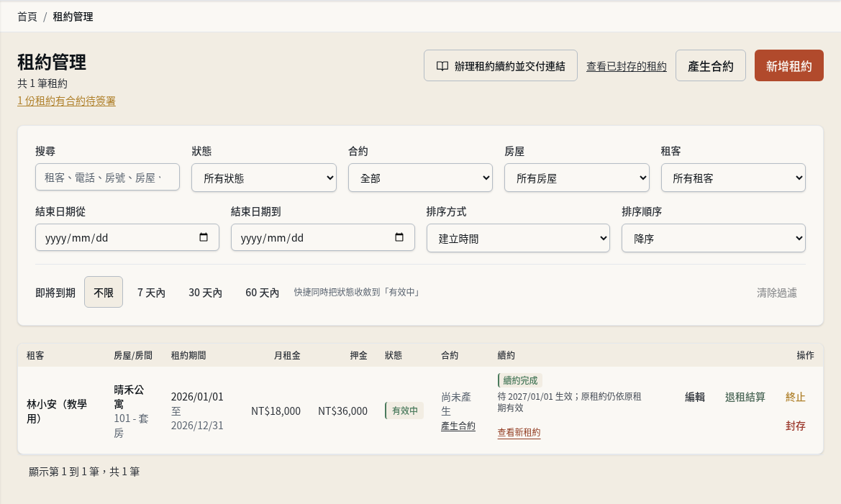The height and width of the screenshot is (504, 841).
Task: Select the 30 天內 expiry filter
Action: click(x=206, y=292)
